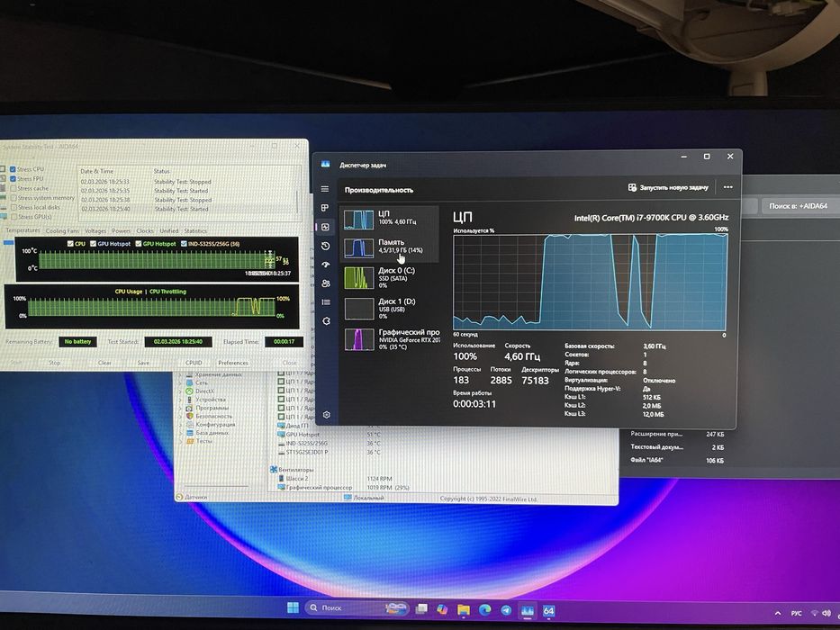The height and width of the screenshot is (630, 840).
Task: Switch to Temperatures tab in AIDA64
Action: pyautogui.click(x=23, y=230)
